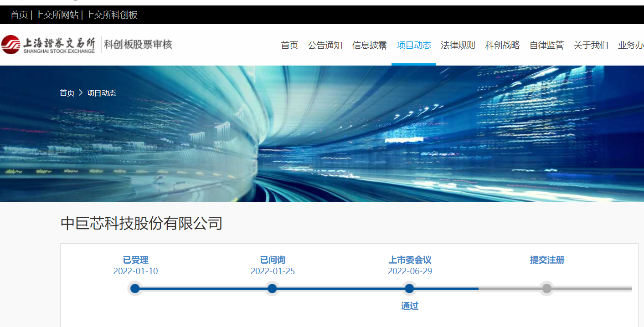Click the 已问询 stage label
Image resolution: width=644 pixels, height=327 pixels.
[273, 260]
